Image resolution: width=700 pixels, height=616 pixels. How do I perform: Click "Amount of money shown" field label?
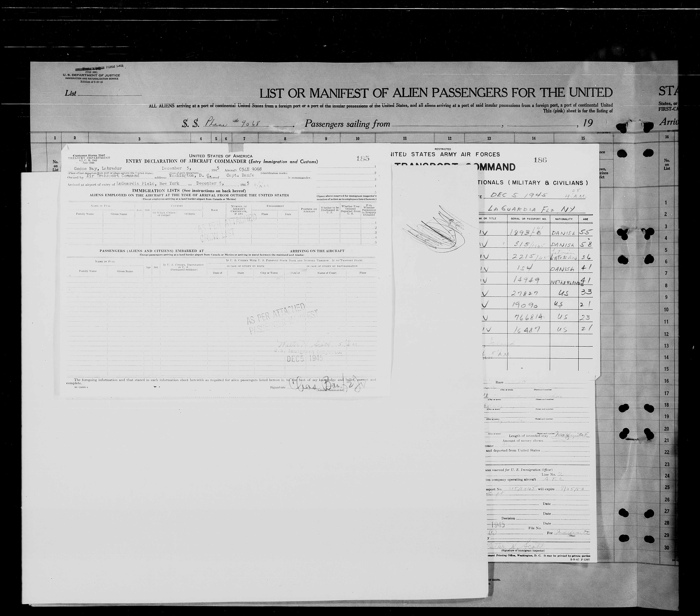tap(523, 441)
